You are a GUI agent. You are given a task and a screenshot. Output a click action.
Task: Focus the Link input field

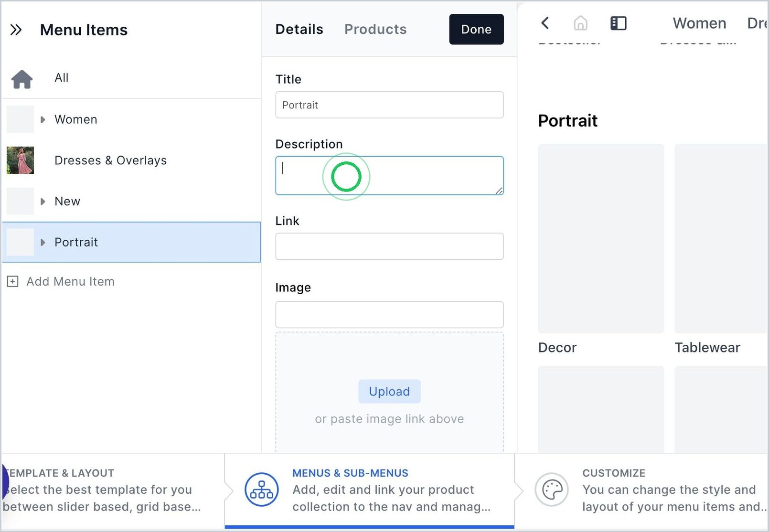point(389,246)
